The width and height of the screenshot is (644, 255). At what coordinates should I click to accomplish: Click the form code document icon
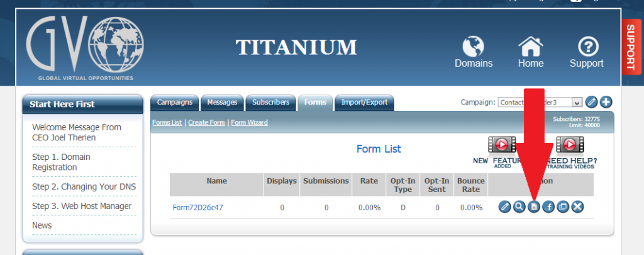(x=533, y=207)
